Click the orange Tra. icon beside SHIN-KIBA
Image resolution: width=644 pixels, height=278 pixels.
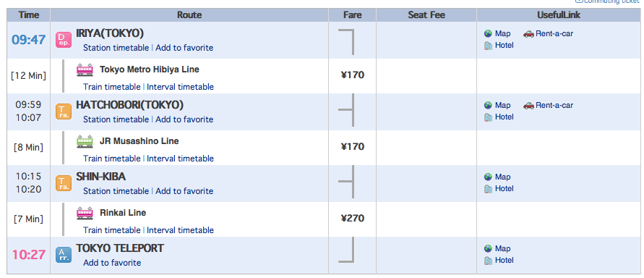coord(64,183)
